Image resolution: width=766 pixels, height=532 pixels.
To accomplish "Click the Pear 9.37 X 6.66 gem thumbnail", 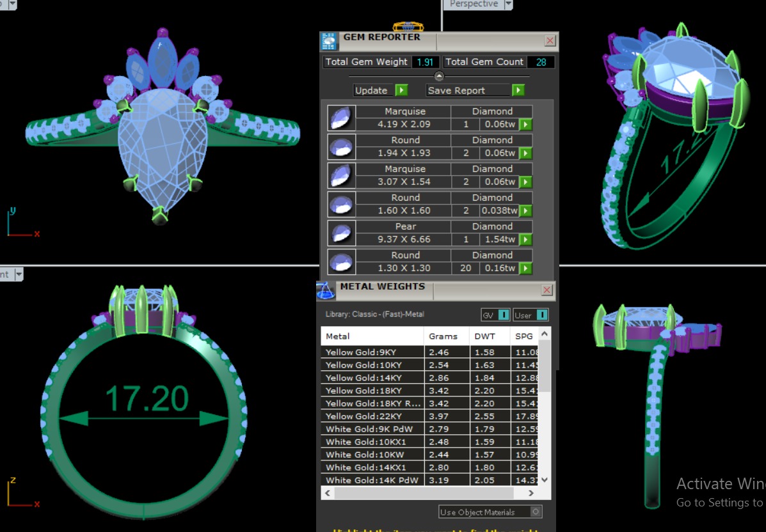I will coord(341,233).
